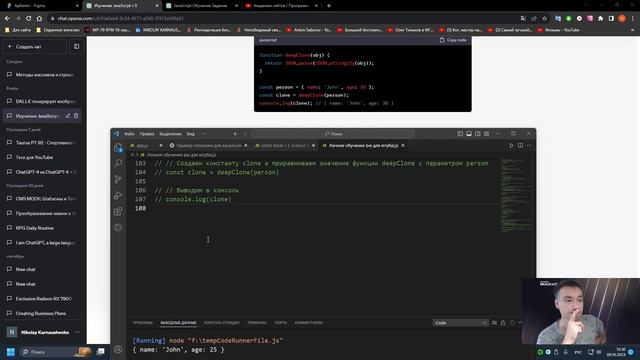Switch to the Проблемы panel tab

[x=142, y=323]
